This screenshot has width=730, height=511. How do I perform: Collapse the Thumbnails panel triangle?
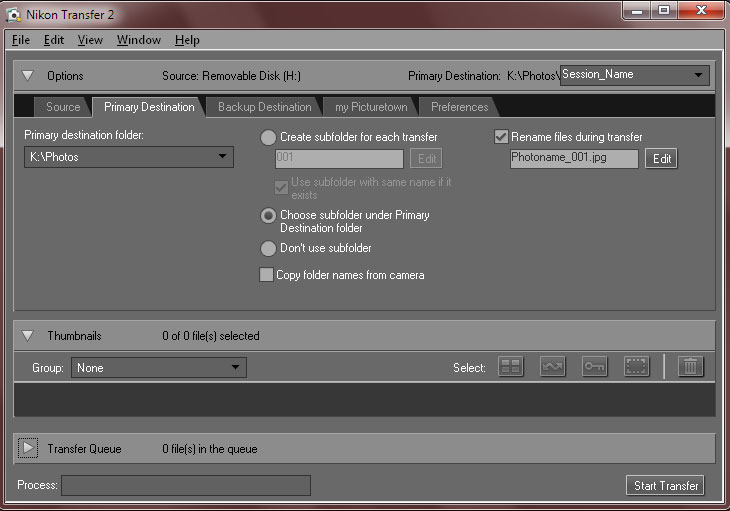27,336
